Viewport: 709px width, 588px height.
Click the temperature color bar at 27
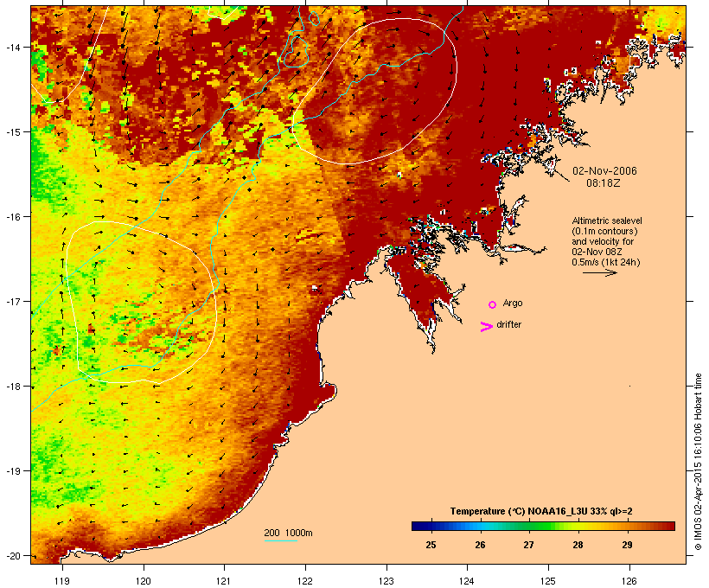528,526
